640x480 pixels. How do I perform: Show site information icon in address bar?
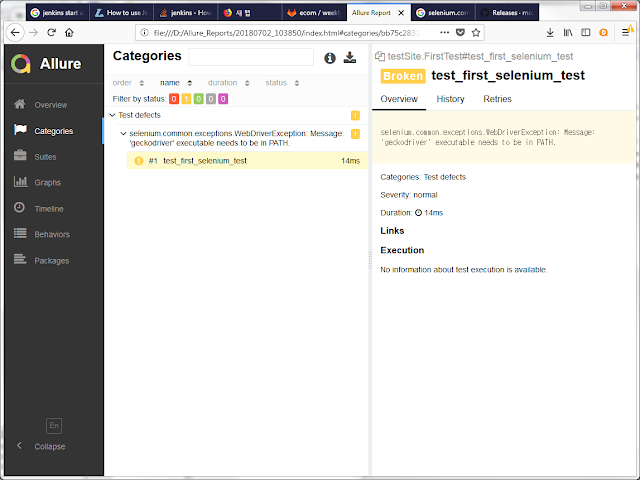[x=144, y=33]
